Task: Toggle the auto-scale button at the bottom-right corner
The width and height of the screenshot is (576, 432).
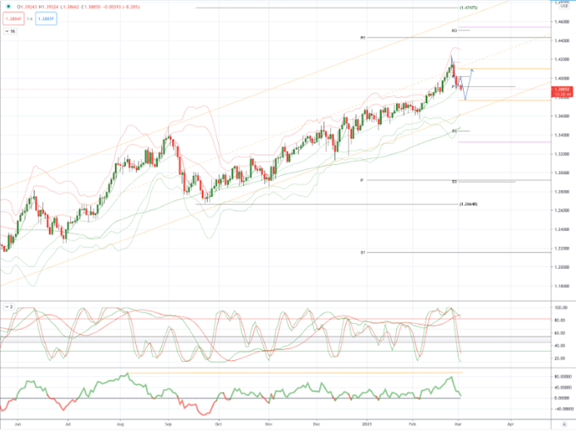Action: (564, 424)
